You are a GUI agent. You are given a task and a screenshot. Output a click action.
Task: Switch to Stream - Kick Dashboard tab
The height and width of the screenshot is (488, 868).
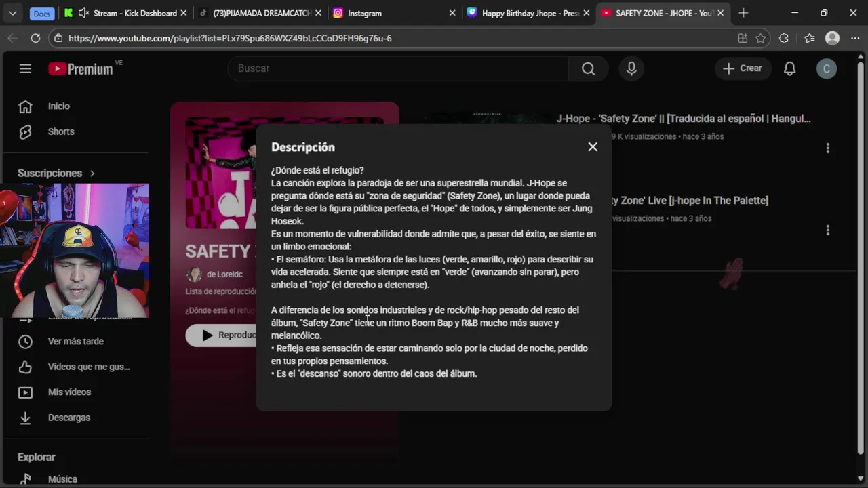(x=127, y=13)
